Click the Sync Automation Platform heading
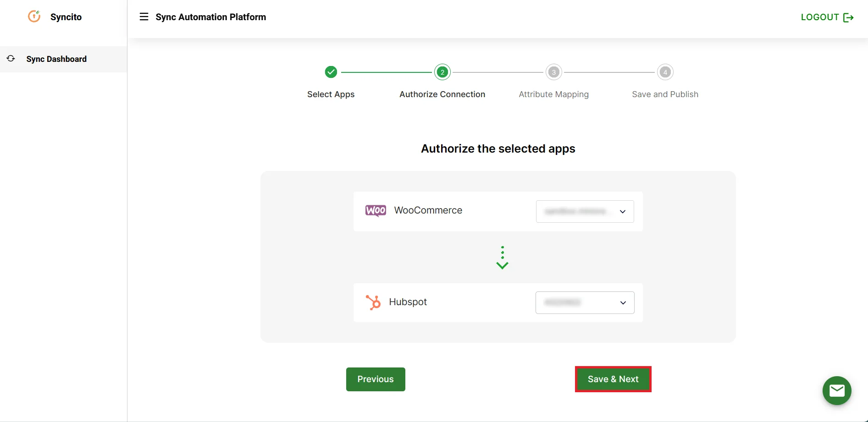 tap(210, 17)
